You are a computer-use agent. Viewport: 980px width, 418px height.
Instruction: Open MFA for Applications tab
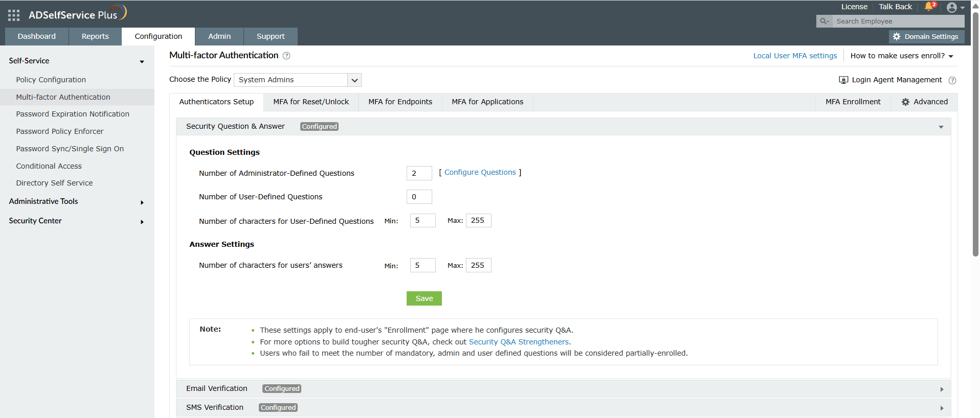pos(487,102)
